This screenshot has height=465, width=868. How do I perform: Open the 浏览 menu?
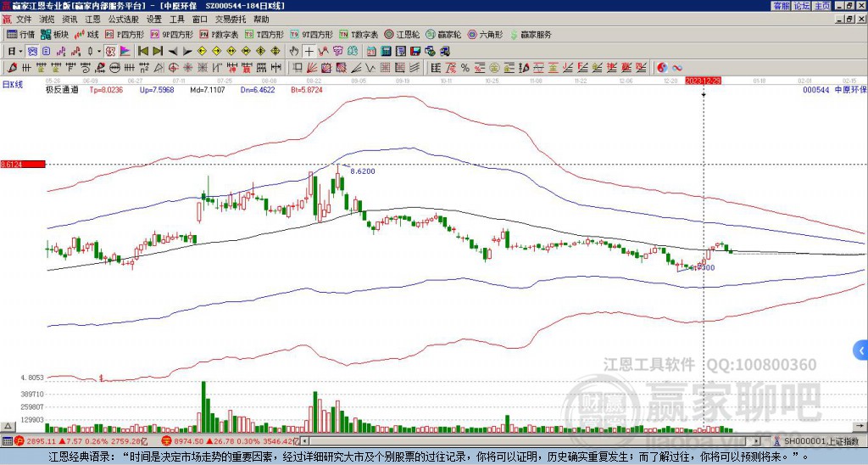47,20
